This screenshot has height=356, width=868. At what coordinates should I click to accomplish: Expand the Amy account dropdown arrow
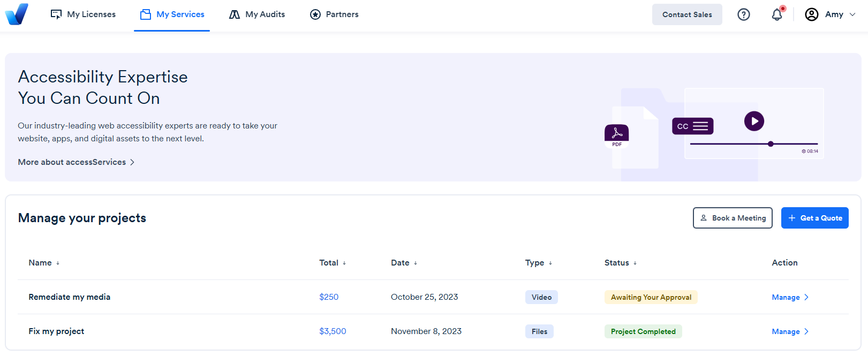click(852, 14)
